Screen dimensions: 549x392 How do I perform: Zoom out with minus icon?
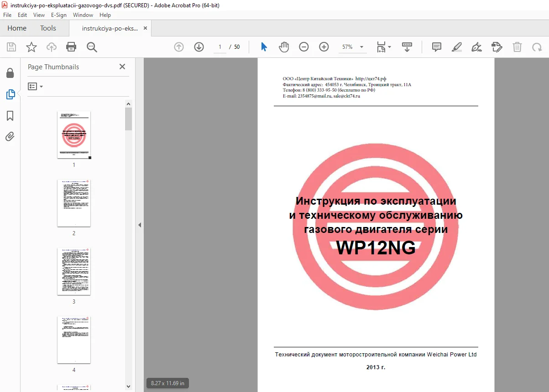tap(304, 47)
